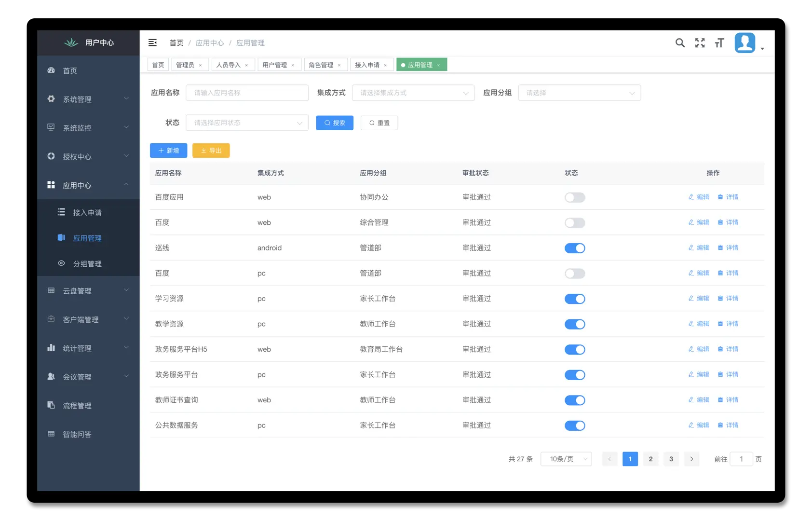Click the 应用中心 grid icon in sidebar
The image size is (812, 521).
[51, 185]
